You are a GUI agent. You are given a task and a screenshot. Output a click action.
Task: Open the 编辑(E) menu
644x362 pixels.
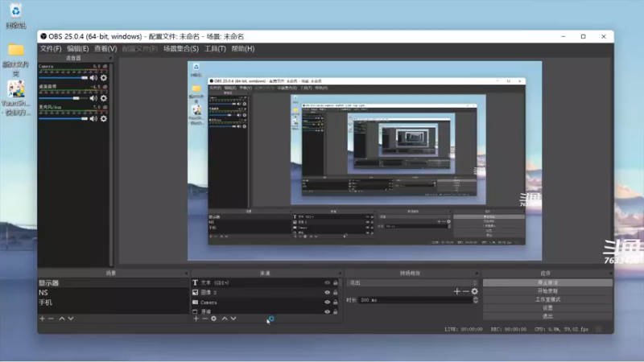pos(77,48)
